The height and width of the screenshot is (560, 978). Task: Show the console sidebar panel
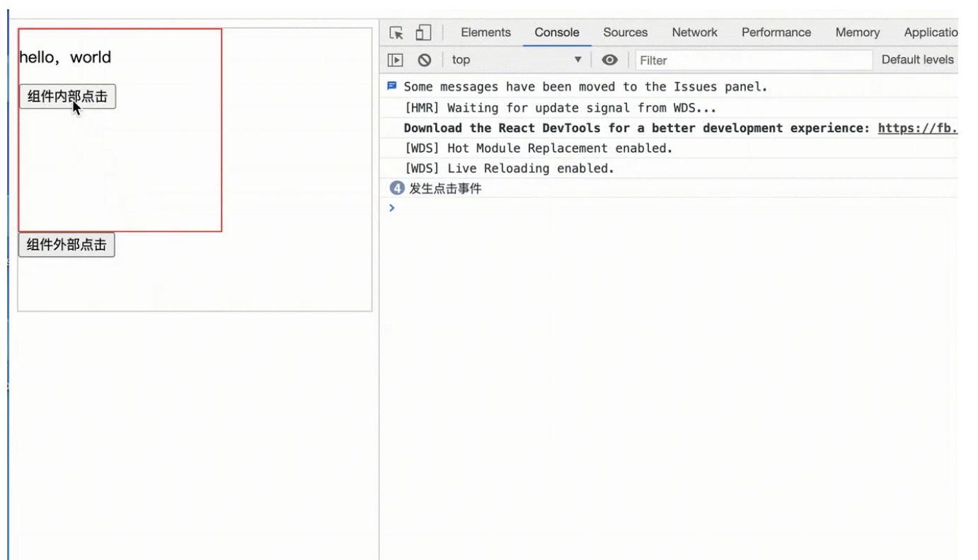point(396,60)
